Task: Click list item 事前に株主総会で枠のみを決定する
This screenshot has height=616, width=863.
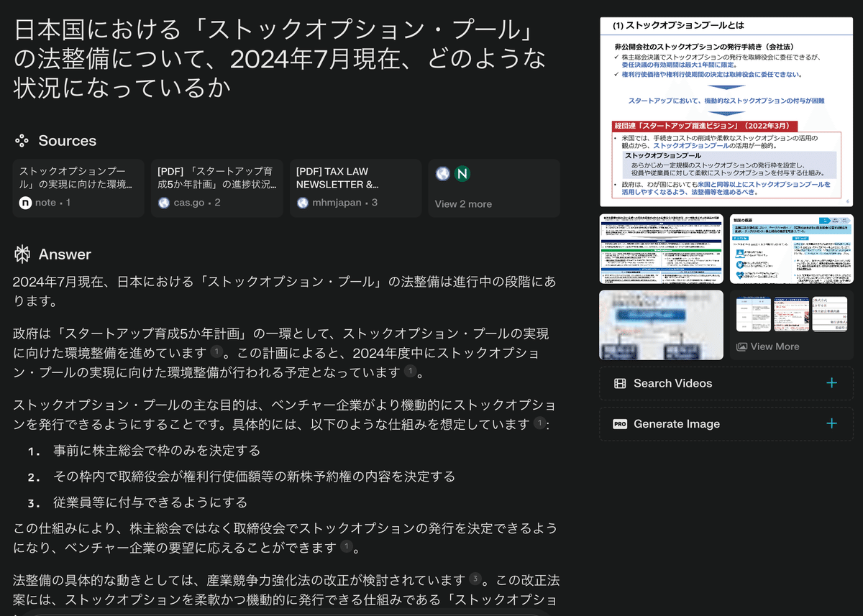Action: [x=157, y=450]
